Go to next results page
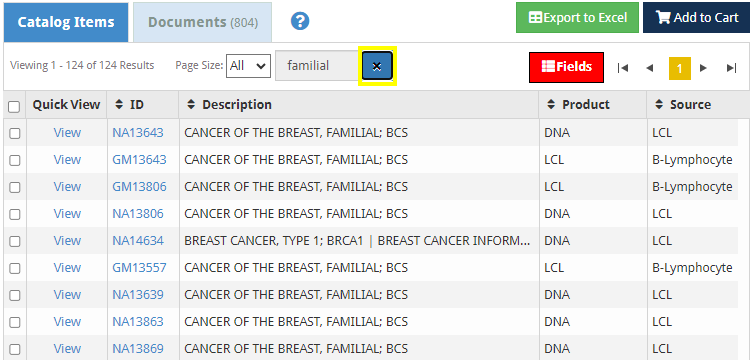This screenshot has height=360, width=752. 703,68
